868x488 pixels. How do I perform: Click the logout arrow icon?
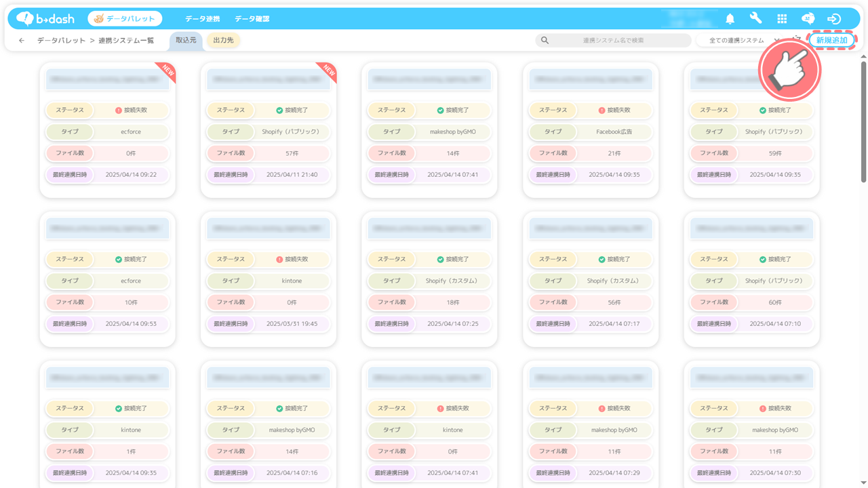(x=834, y=19)
